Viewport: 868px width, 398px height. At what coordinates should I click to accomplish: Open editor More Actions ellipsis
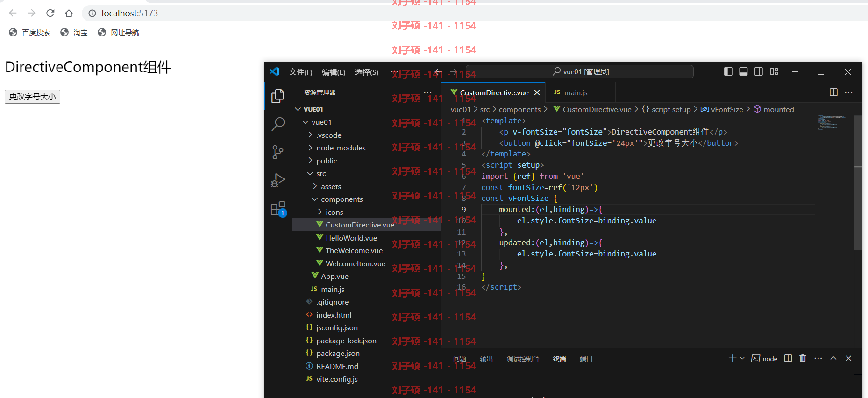click(848, 92)
